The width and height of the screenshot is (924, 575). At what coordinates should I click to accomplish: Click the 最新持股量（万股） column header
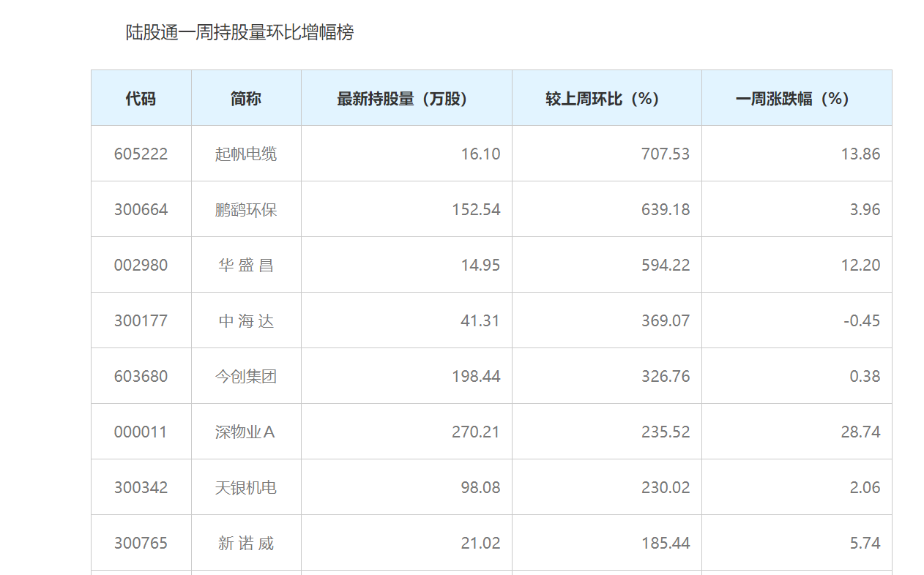tap(406, 99)
